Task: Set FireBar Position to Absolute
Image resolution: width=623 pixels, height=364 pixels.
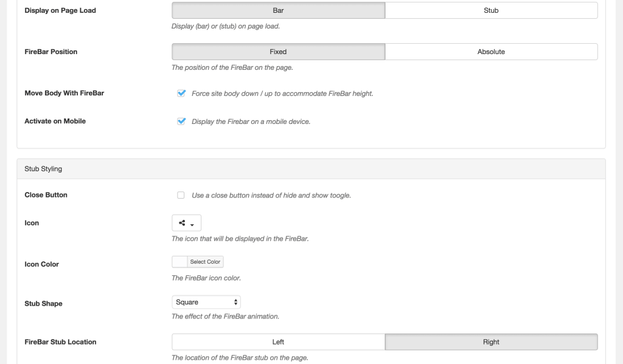Action: tap(491, 52)
